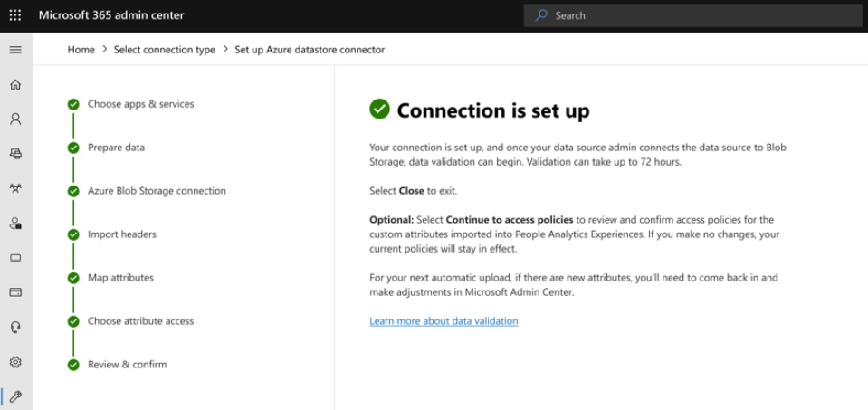Viewport: 868px width, 410px height.
Task: Select the Prepare data step
Action: (x=116, y=148)
